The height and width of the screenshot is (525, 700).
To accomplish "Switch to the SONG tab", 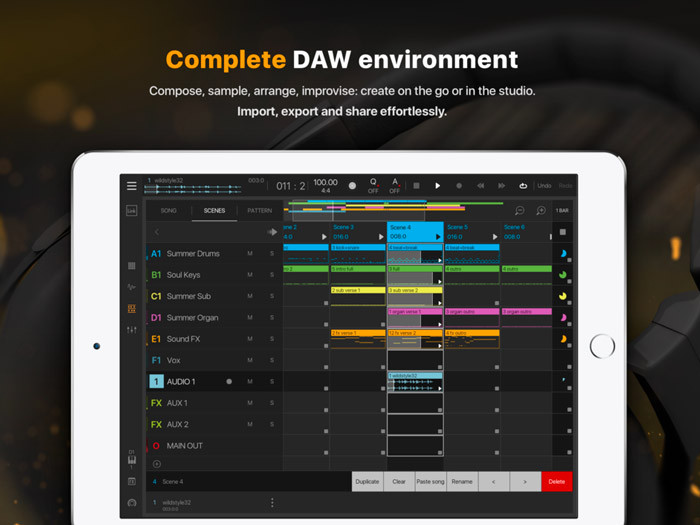I will [169, 211].
